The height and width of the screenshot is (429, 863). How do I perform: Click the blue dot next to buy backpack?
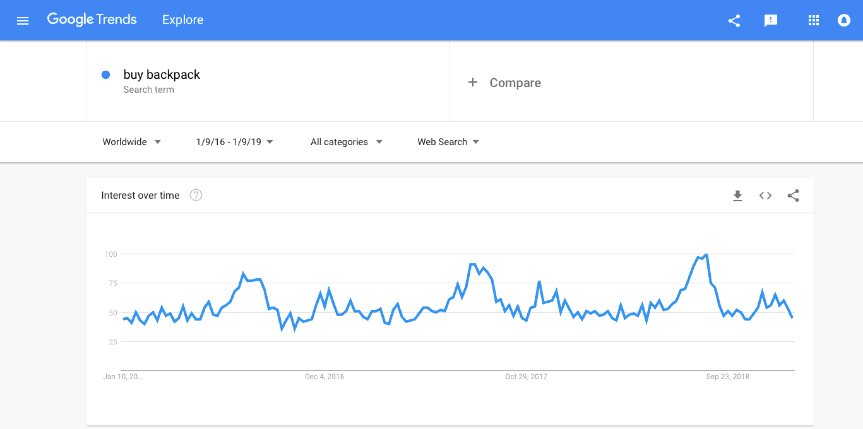click(x=106, y=75)
